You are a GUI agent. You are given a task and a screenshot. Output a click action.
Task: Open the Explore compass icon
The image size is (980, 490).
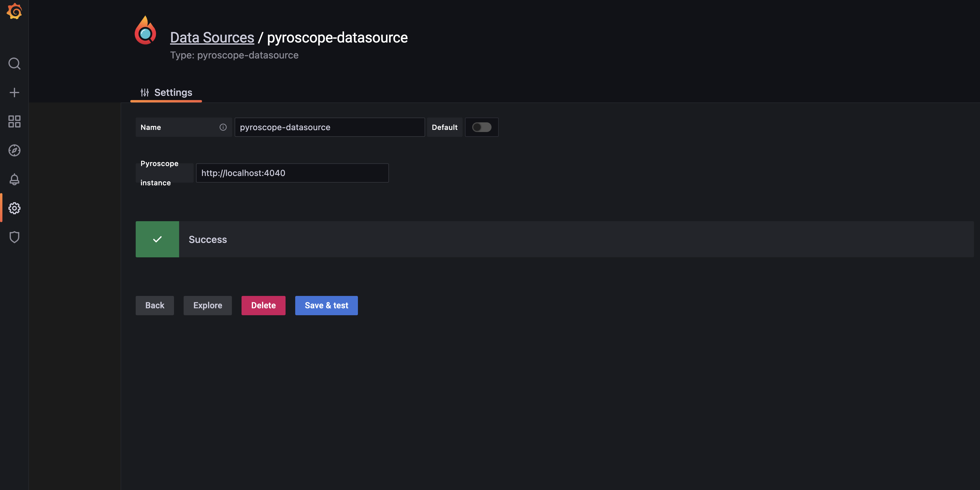[14, 150]
